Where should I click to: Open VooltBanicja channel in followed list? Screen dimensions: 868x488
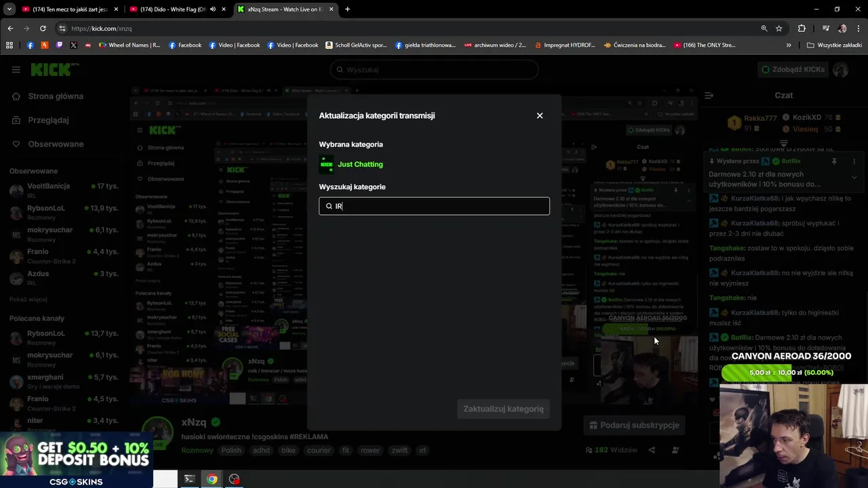point(64,190)
